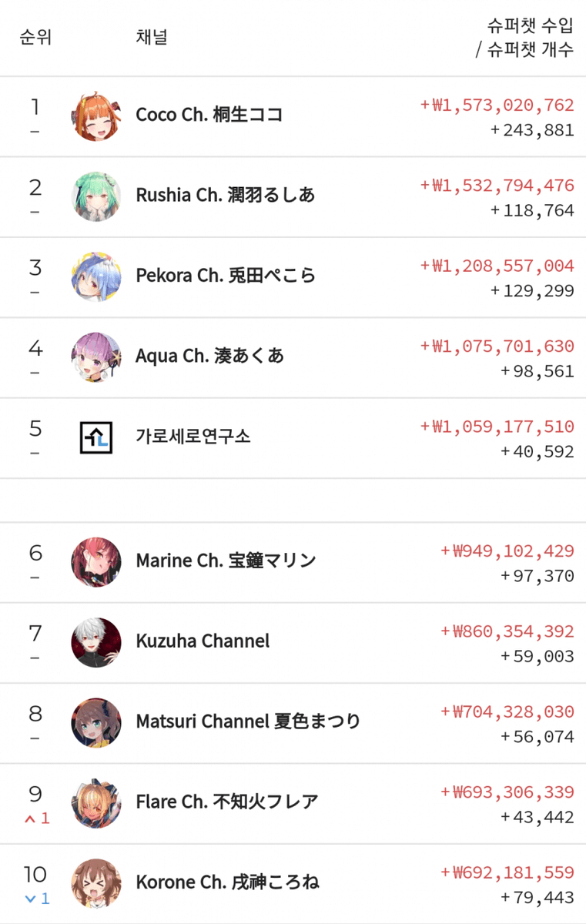Viewport: 586px width, 924px height.
Task: Open Kuzuha Channel name link
Action: [203, 641]
